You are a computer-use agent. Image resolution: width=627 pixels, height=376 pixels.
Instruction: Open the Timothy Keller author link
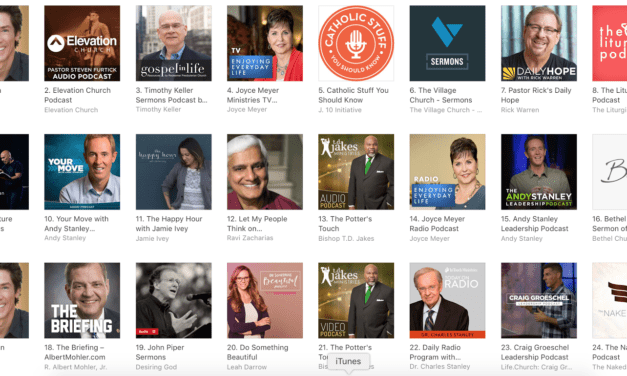pos(158,109)
